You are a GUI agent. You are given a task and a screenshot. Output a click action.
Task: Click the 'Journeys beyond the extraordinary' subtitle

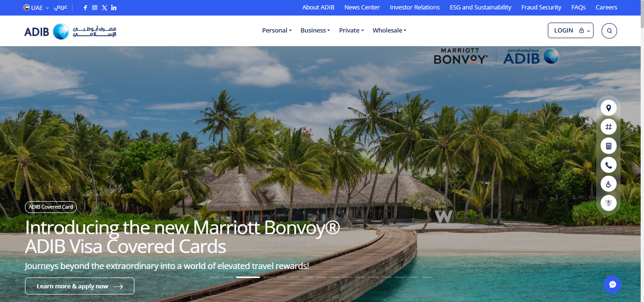point(167,266)
